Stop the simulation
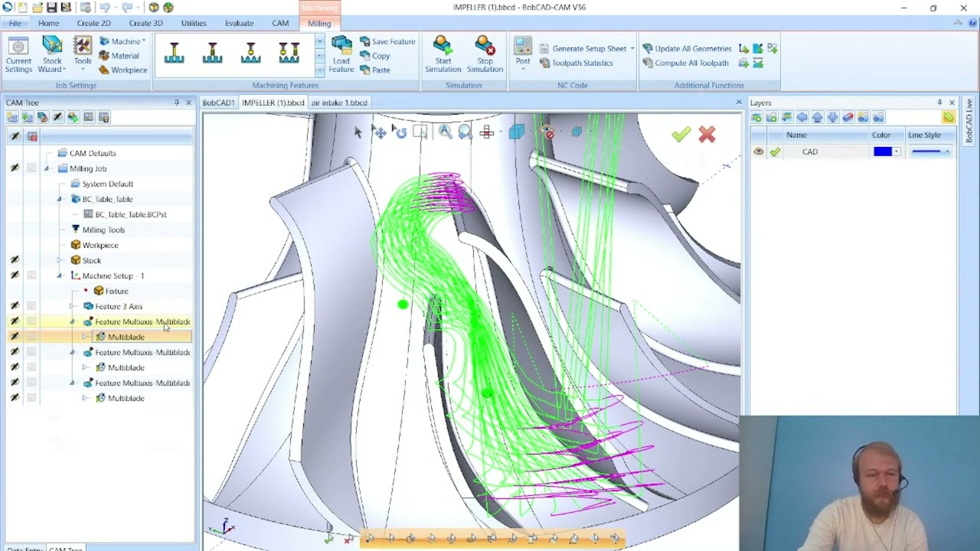980x551 pixels. pyautogui.click(x=485, y=54)
